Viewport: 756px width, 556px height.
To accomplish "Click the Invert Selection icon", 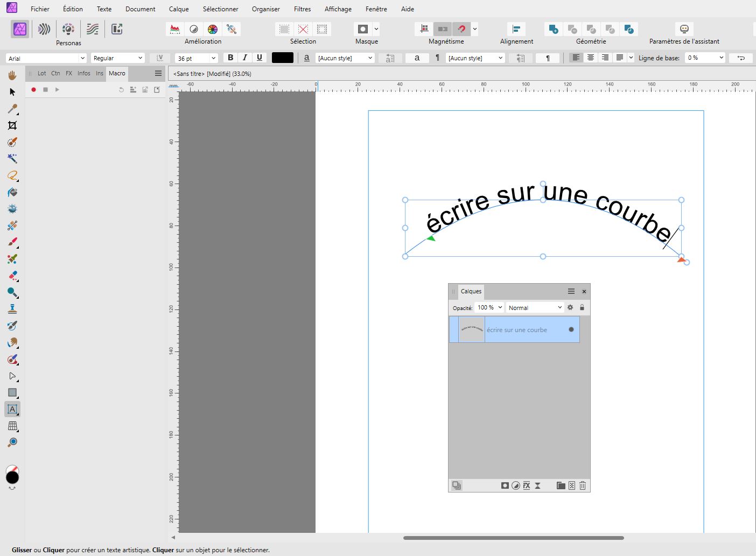I will pyautogui.click(x=322, y=29).
